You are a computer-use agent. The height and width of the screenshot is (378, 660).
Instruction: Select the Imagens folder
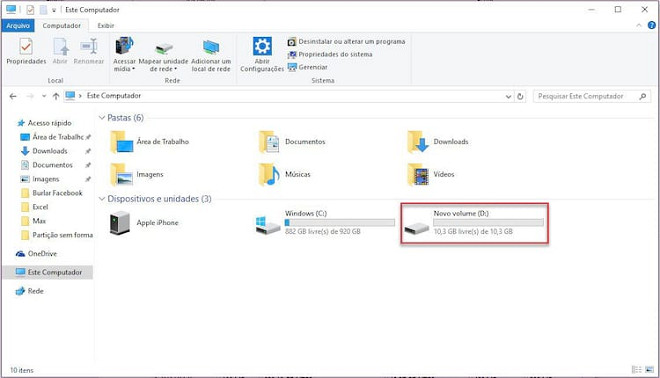[137, 174]
